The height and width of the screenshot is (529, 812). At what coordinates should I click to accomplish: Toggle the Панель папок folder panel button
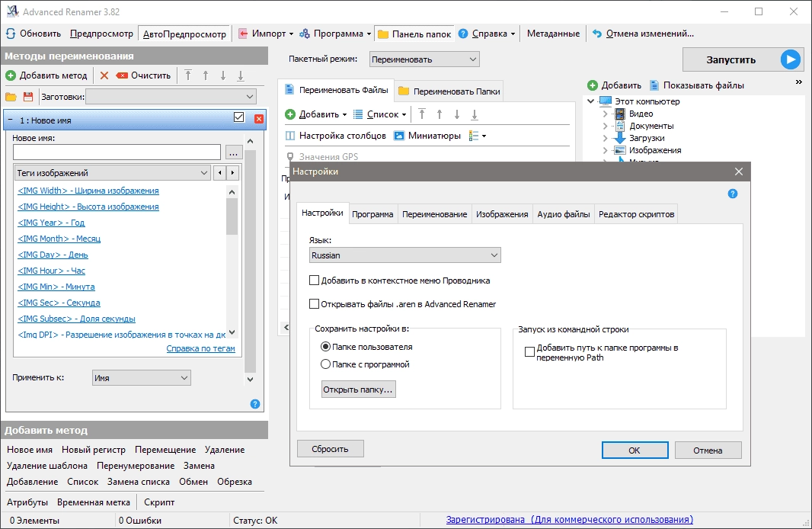pos(414,34)
